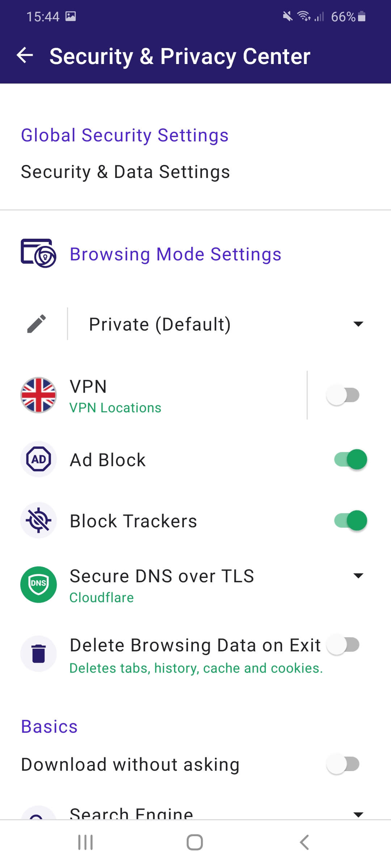This screenshot has height=868, width=391.
Task: Open the VPN Locations link
Action: coord(115,408)
